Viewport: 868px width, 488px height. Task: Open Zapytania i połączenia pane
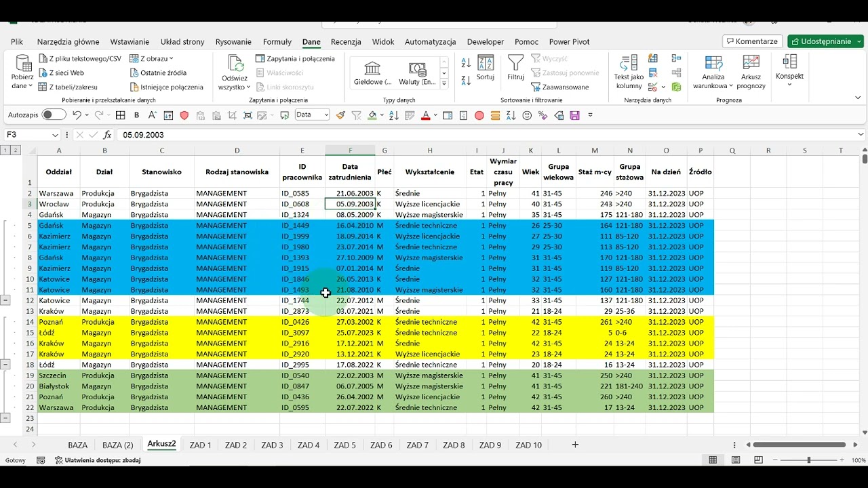point(295,59)
